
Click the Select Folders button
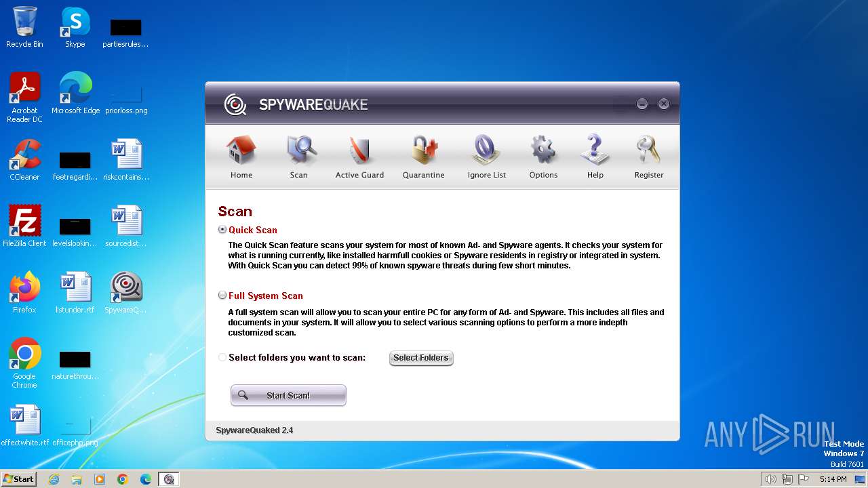pos(421,358)
